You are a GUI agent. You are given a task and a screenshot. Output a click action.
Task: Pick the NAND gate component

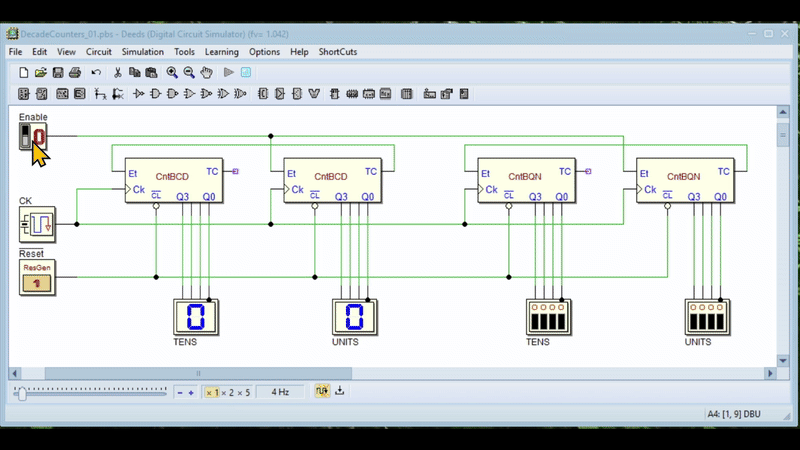click(x=172, y=94)
